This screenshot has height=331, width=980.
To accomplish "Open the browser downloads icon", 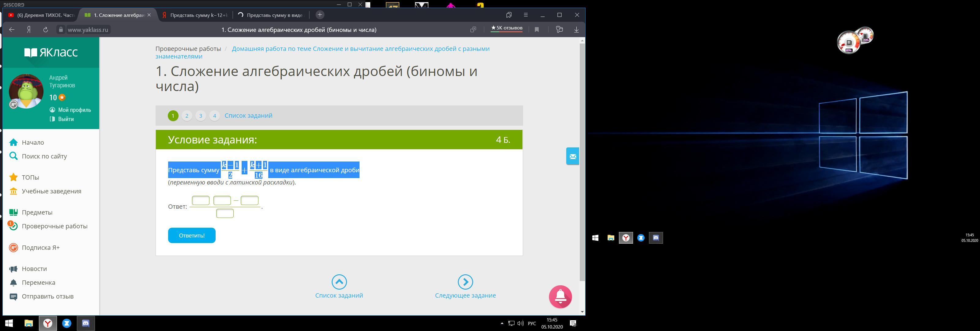I will tap(576, 30).
